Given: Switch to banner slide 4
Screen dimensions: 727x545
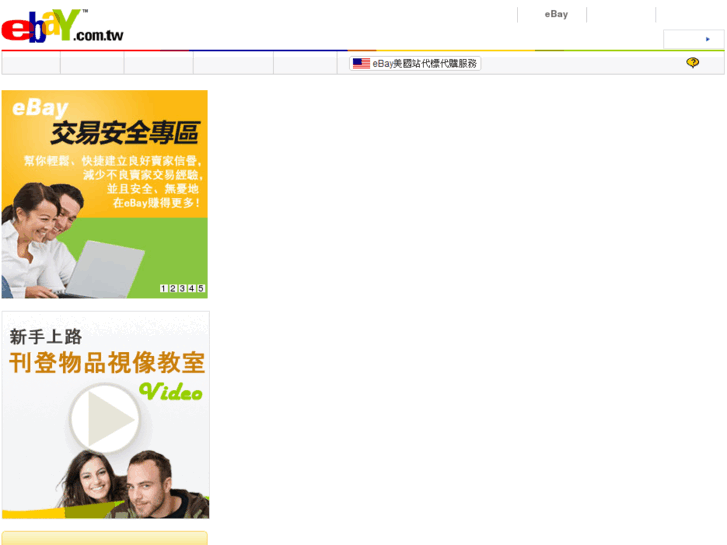Looking at the screenshot, I should coord(191,289).
